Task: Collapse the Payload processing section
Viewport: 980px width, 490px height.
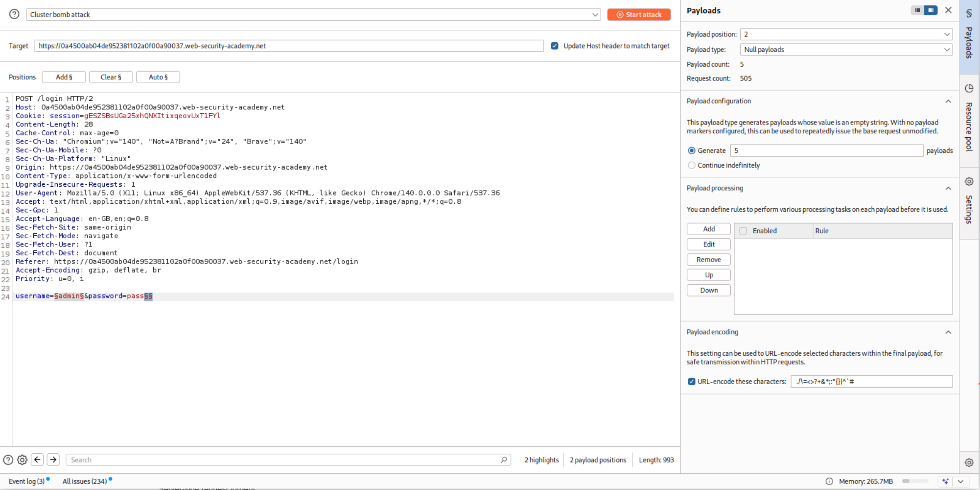Action: click(x=948, y=188)
